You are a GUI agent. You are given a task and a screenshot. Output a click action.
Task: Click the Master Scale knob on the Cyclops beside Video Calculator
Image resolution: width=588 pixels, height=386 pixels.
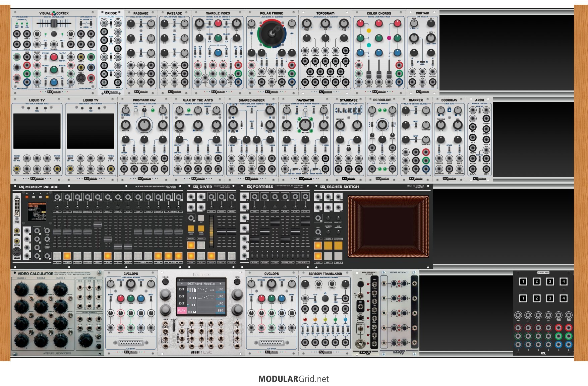coord(131,284)
